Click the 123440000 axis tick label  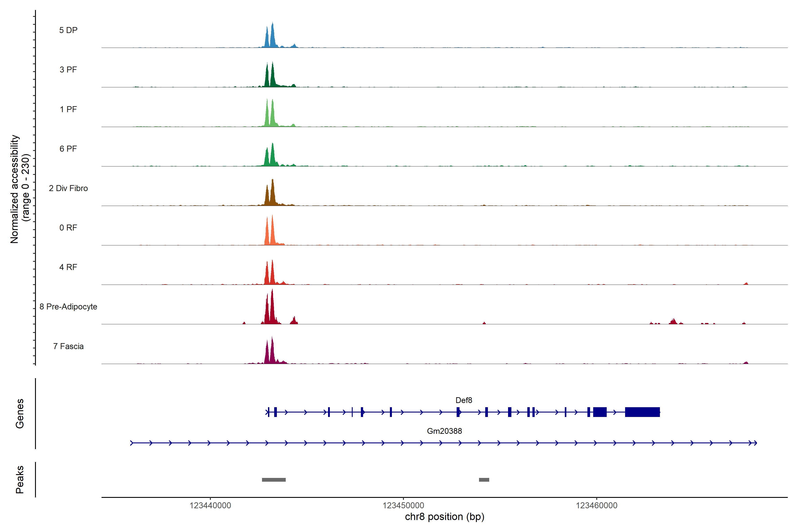pyautogui.click(x=210, y=506)
